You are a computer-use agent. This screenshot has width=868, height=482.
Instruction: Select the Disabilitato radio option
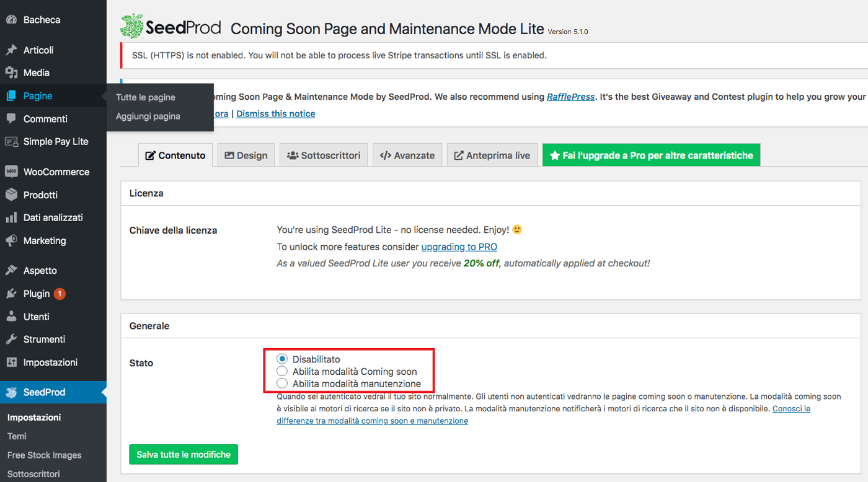pos(282,359)
